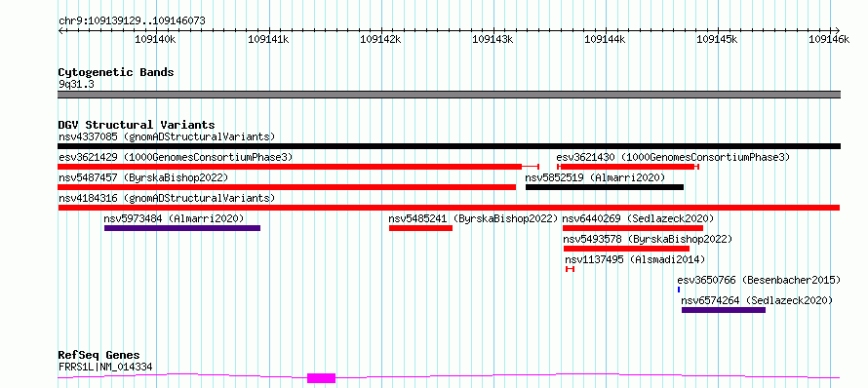Click the red esv3621430 variant bar
Image resolution: width=868 pixels, height=388 pixels.
(628, 167)
